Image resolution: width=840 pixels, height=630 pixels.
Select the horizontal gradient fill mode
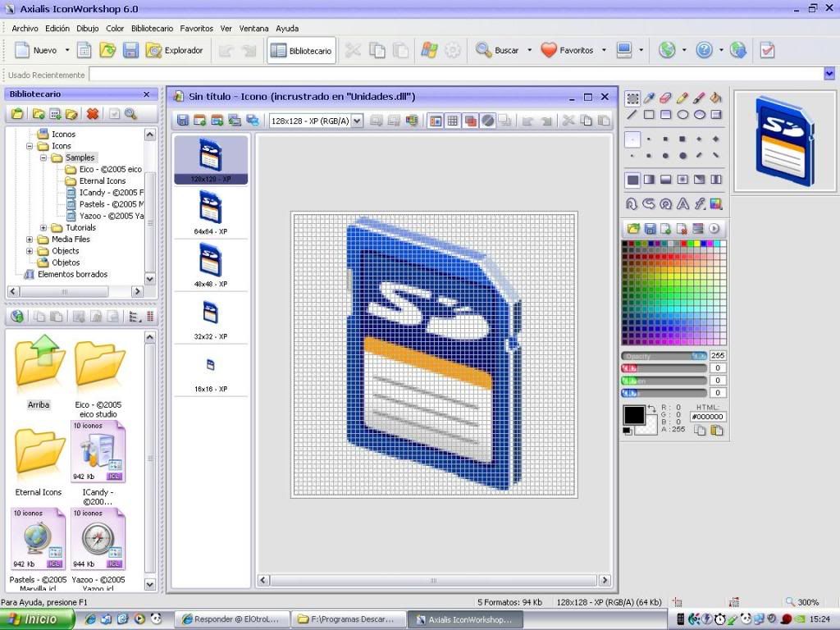pyautogui.click(x=649, y=180)
